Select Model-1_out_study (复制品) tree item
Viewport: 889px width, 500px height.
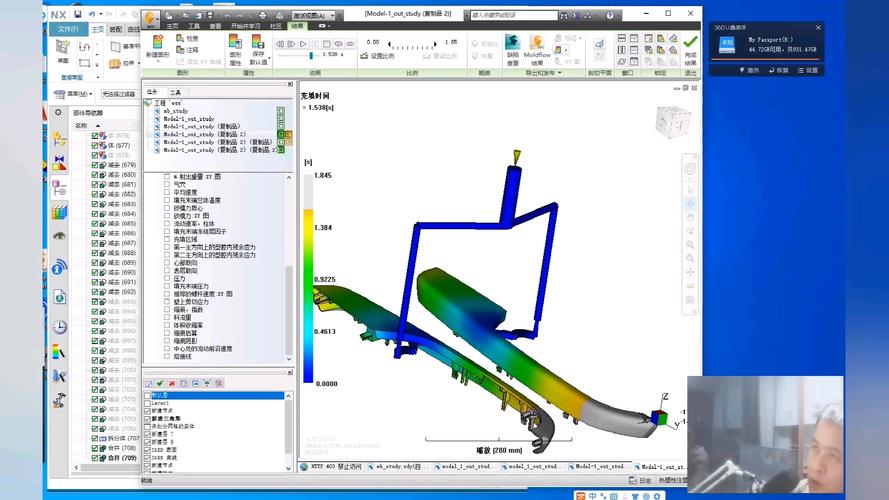point(201,126)
